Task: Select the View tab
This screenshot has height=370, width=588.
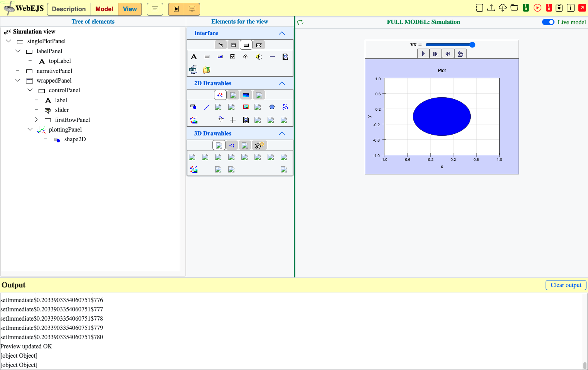Action: [x=130, y=9]
